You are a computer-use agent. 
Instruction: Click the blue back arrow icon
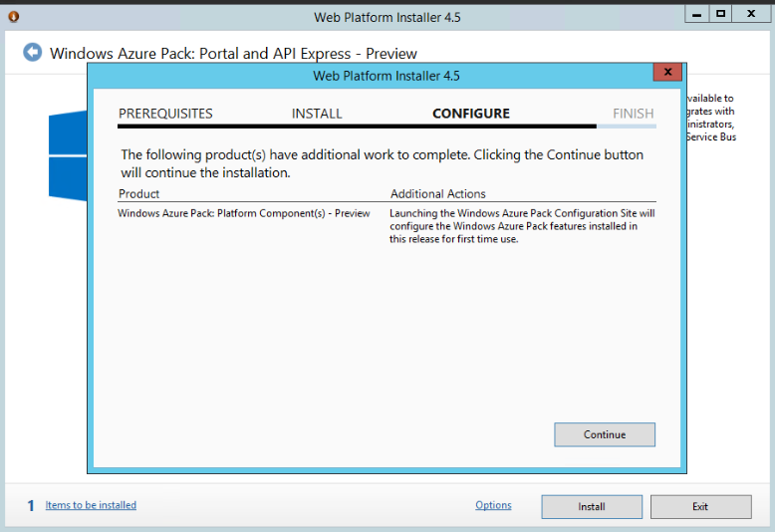coord(33,52)
